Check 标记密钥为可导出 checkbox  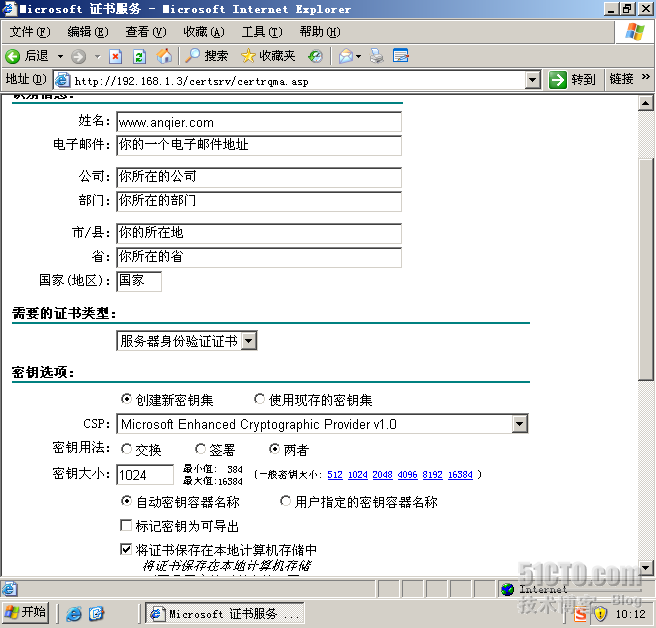[126, 525]
